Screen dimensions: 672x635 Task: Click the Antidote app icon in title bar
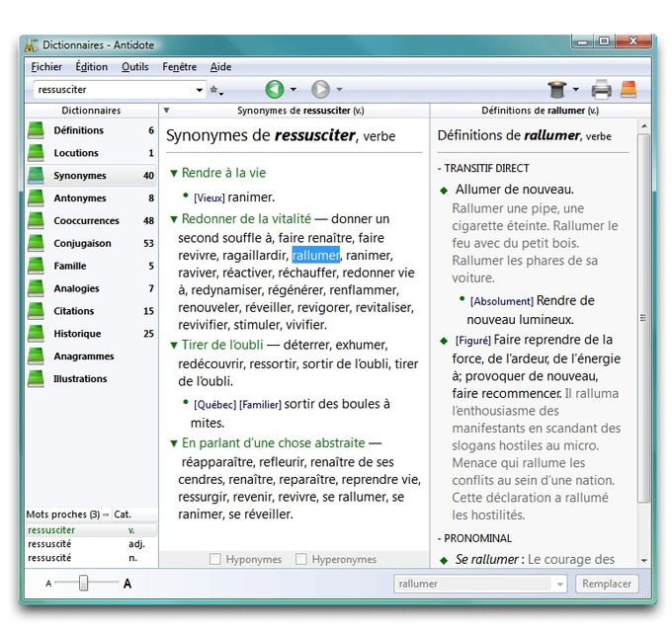(31, 44)
